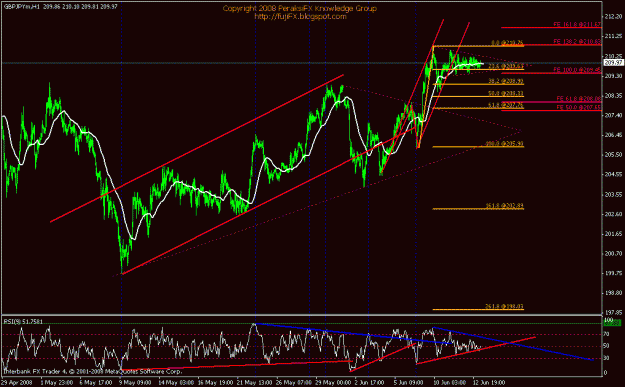The image size is (625, 387).
Task: Click the 26 May 07:00 time label
Action: coord(294,383)
